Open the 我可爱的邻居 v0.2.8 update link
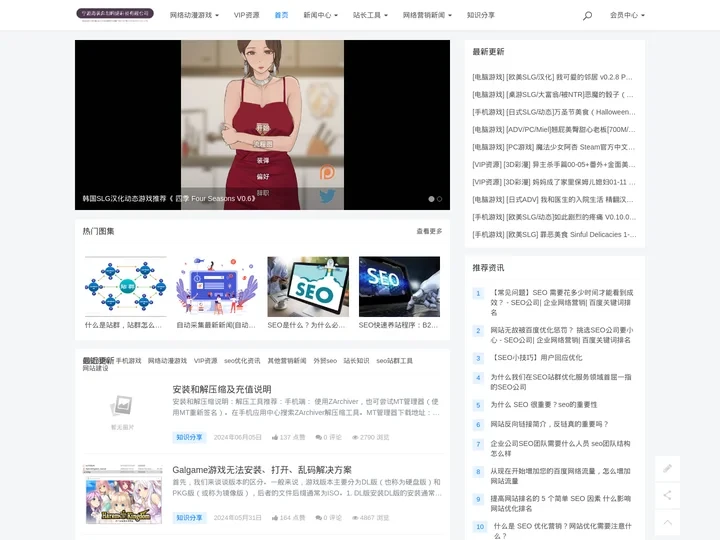 553,77
